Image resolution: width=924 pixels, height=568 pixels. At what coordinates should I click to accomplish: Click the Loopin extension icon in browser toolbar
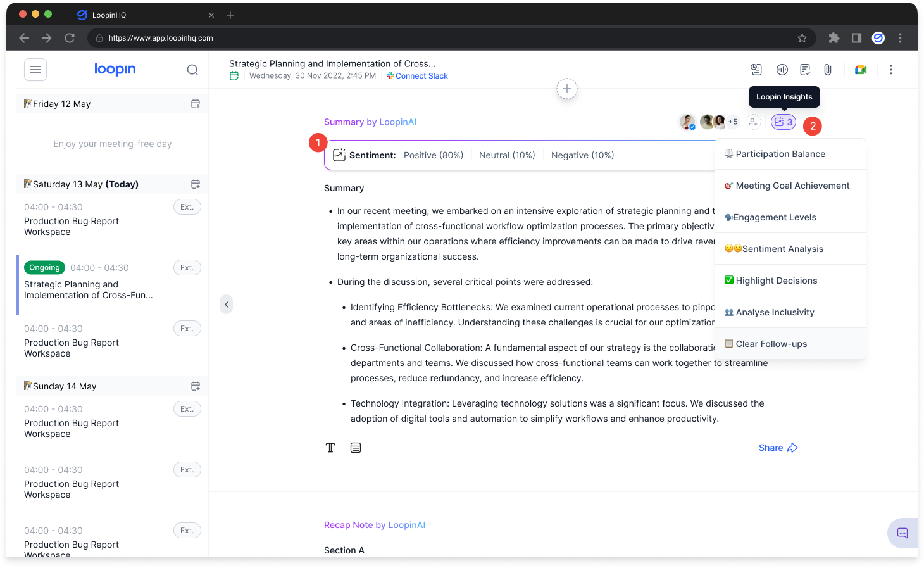878,38
